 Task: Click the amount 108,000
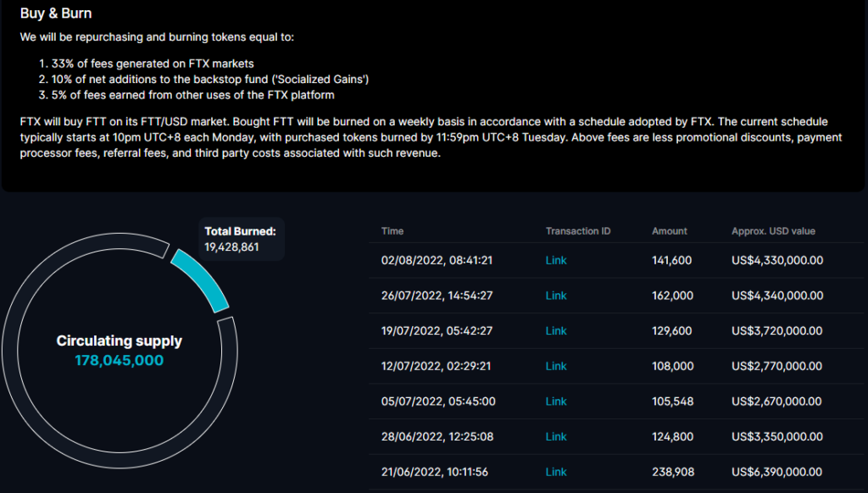[x=672, y=366]
